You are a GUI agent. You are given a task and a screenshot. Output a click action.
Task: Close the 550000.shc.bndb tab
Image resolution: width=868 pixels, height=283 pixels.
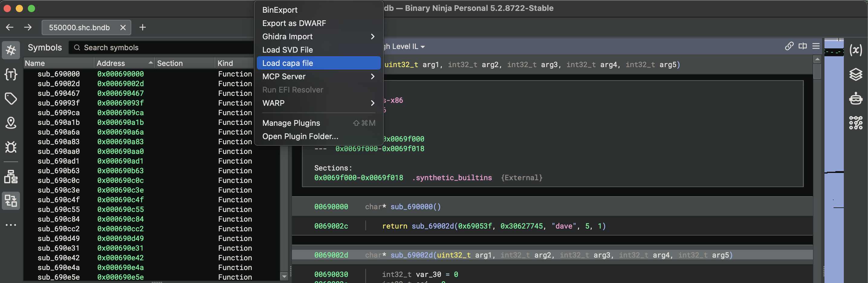[x=123, y=28]
